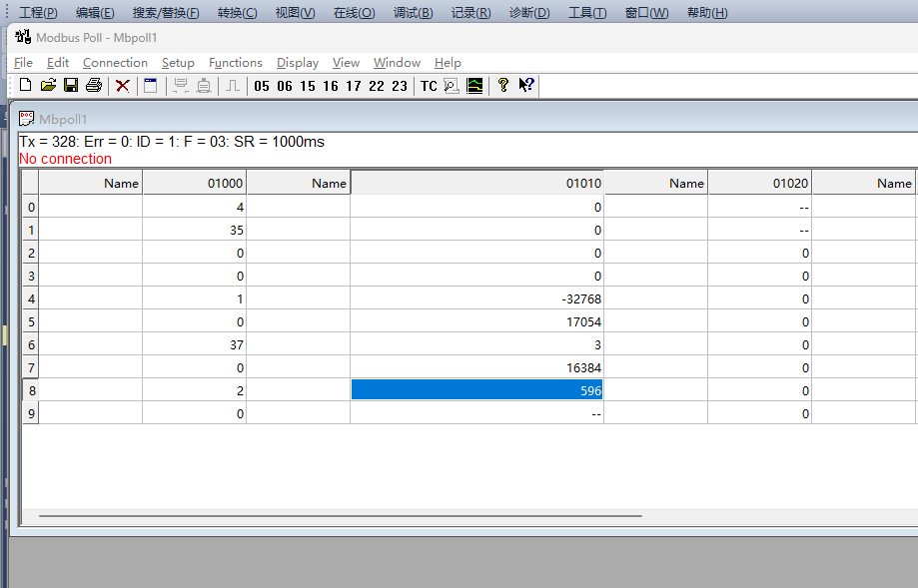Open the Connection menu
The image size is (918, 588).
(115, 62)
